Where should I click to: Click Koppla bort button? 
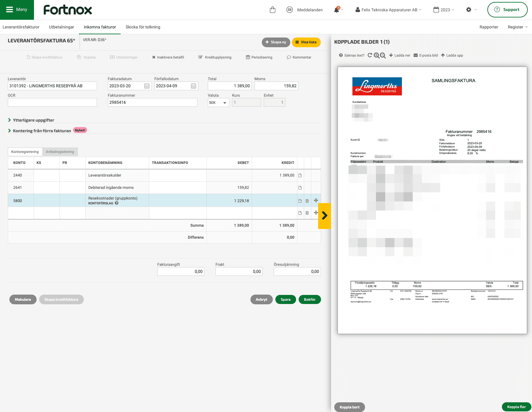click(x=349, y=407)
